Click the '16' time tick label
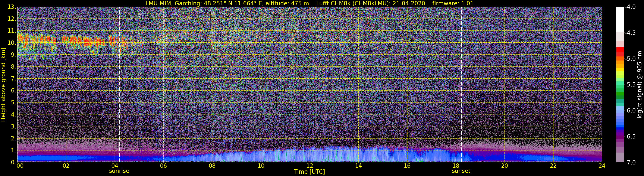This screenshot has width=644, height=176. 407,166
